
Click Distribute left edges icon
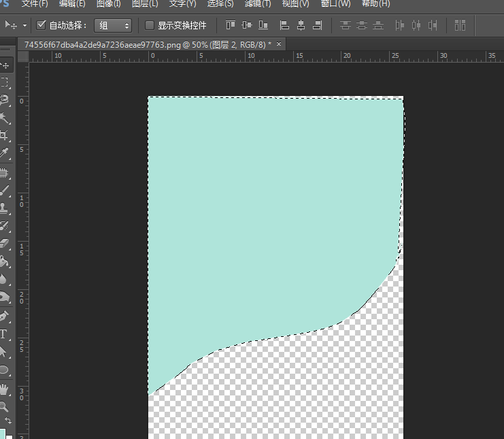(399, 25)
